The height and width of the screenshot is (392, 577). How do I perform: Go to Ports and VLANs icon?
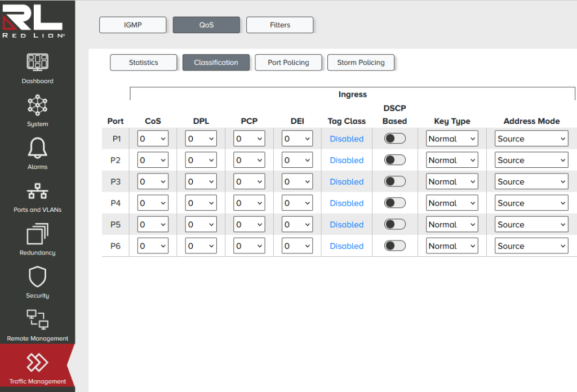point(37,191)
